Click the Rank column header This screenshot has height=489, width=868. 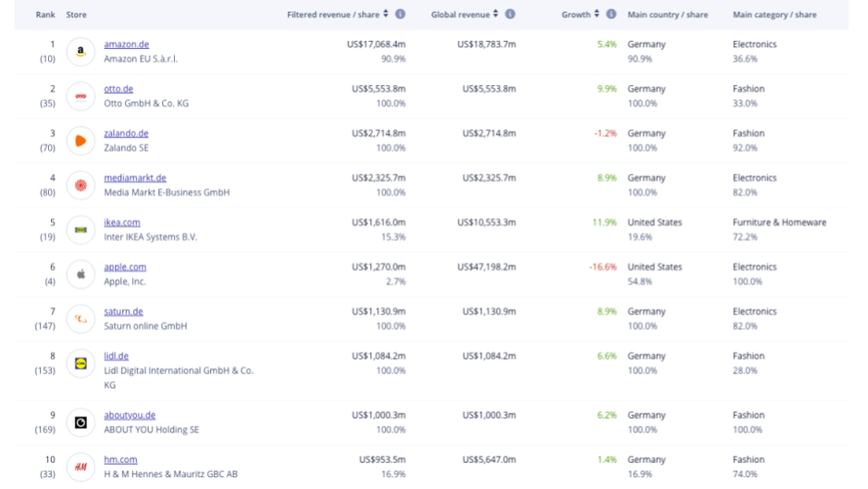pyautogui.click(x=45, y=15)
